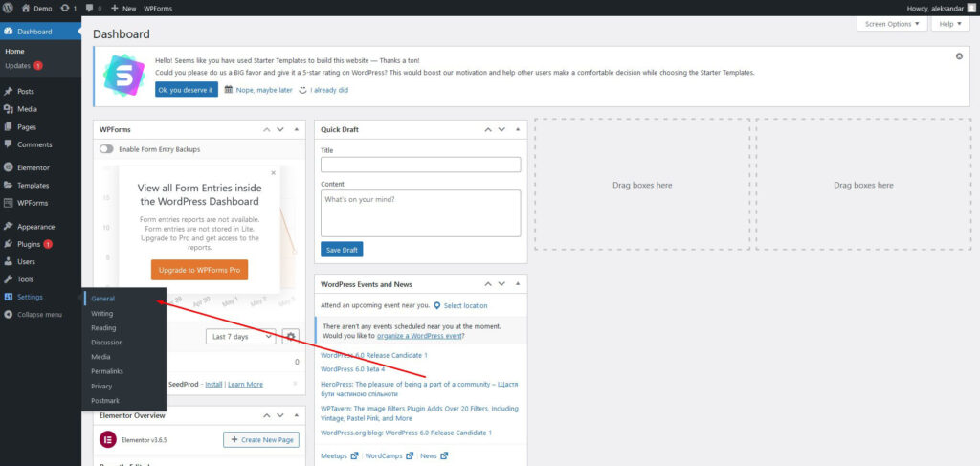Move Quick Draft widget up

coord(488,129)
